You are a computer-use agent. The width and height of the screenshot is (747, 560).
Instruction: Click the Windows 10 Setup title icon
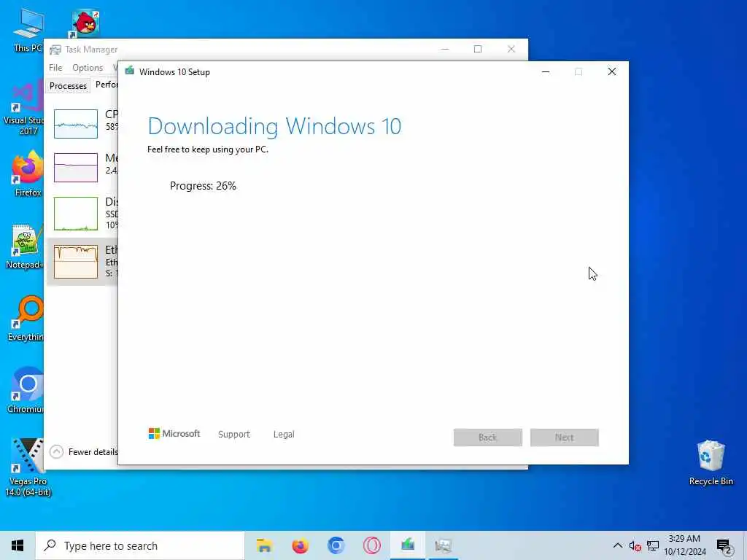tap(130, 71)
